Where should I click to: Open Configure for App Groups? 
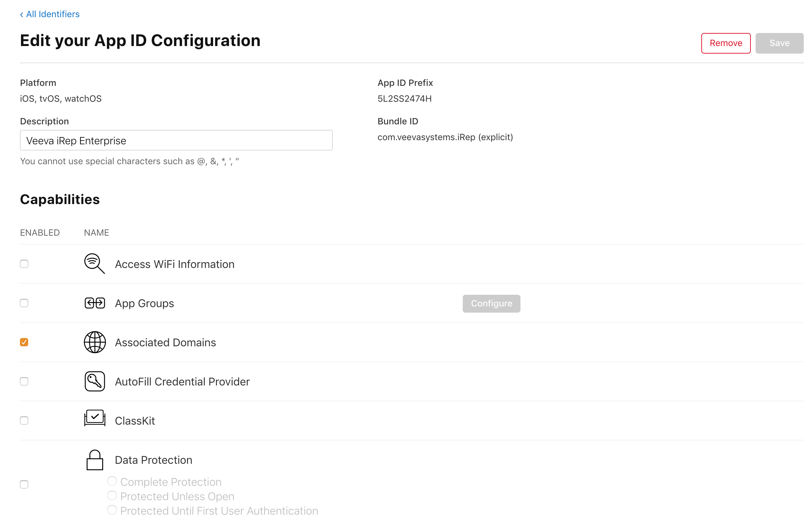coord(491,304)
